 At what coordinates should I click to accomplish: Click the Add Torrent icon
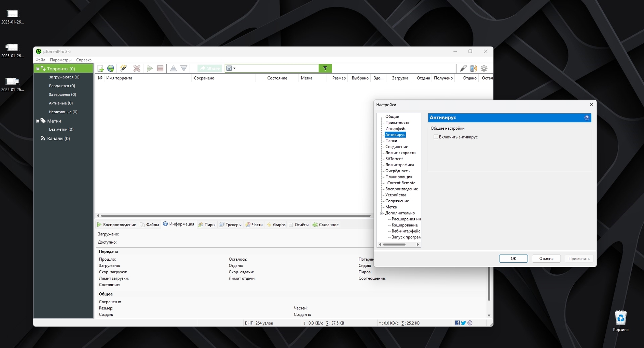click(x=101, y=69)
